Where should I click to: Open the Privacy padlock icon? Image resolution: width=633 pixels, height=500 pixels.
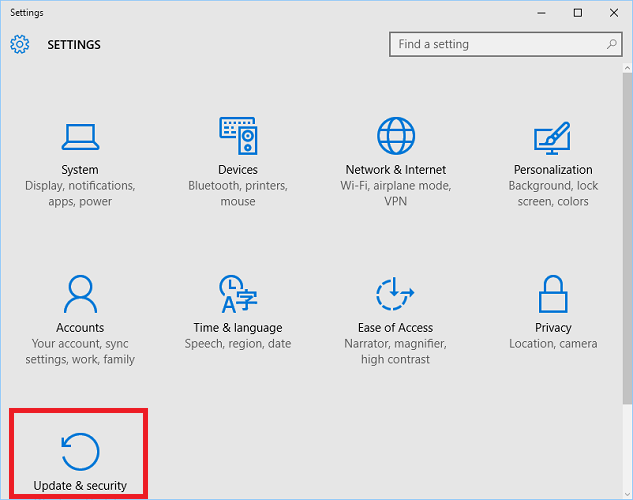click(553, 294)
